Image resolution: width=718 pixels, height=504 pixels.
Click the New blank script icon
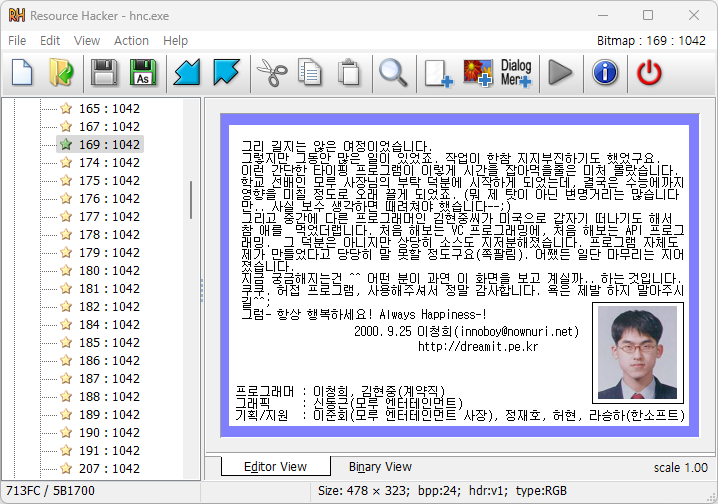pos(22,73)
